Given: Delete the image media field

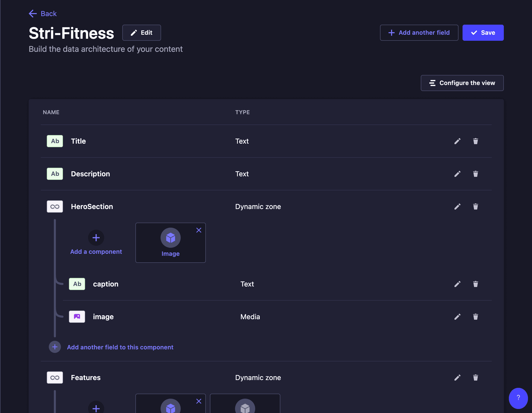Looking at the screenshot, I should [475, 317].
